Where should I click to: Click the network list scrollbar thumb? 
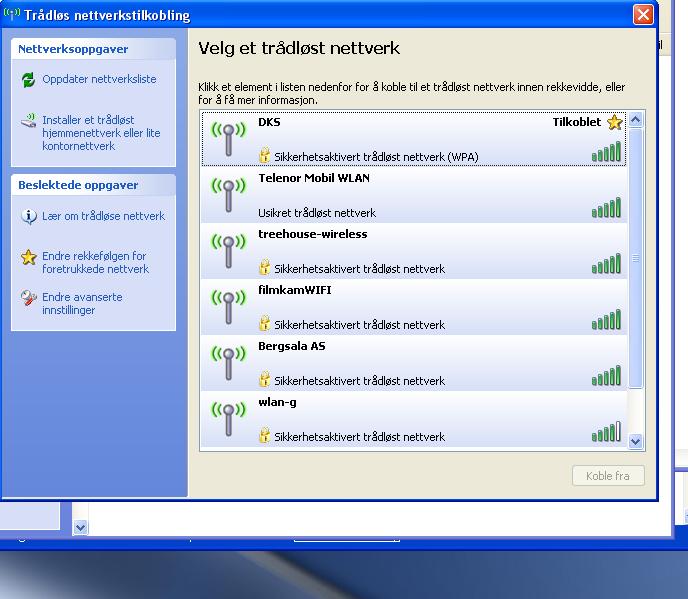coord(636,258)
